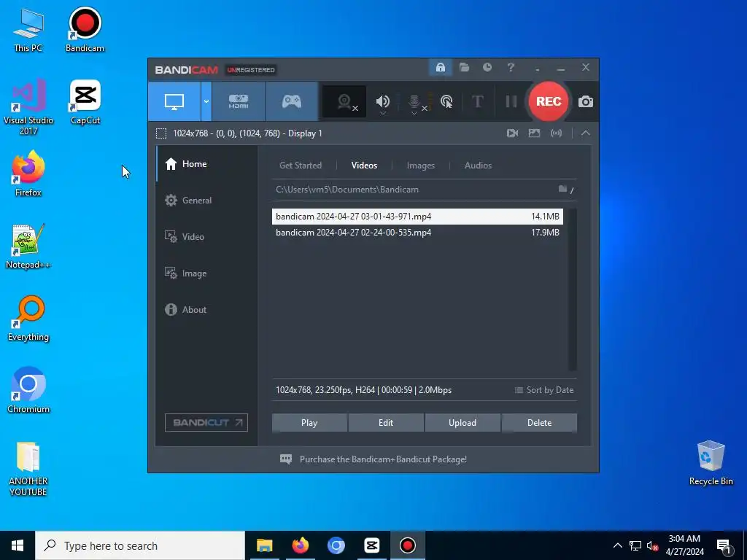Screen dimensions: 747x560
Task: Open notification center in taskbar
Action: [x=724, y=546]
